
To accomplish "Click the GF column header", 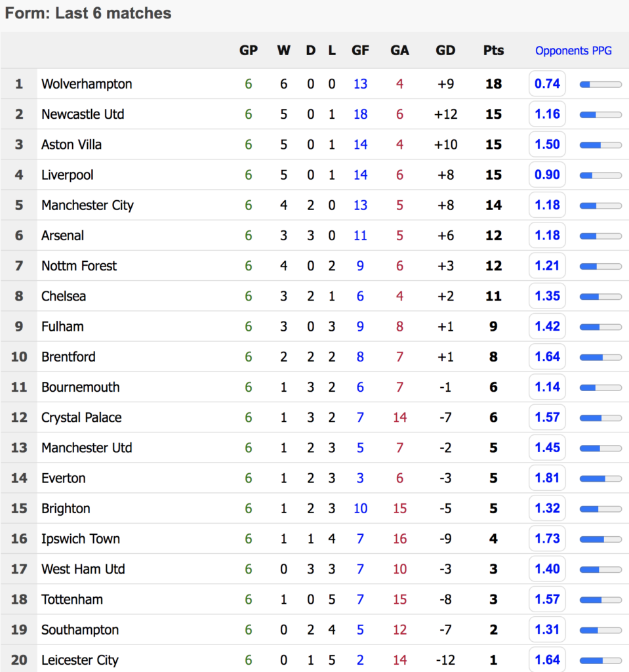I will pos(360,51).
